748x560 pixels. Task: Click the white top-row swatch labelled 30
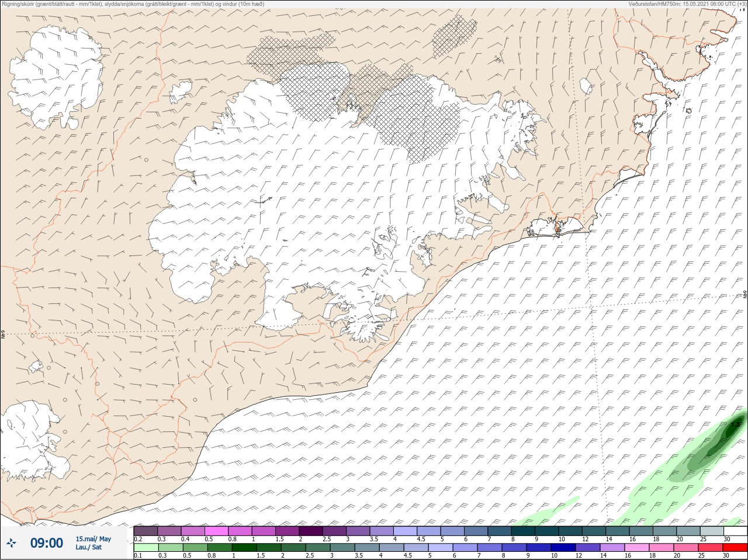(735, 531)
